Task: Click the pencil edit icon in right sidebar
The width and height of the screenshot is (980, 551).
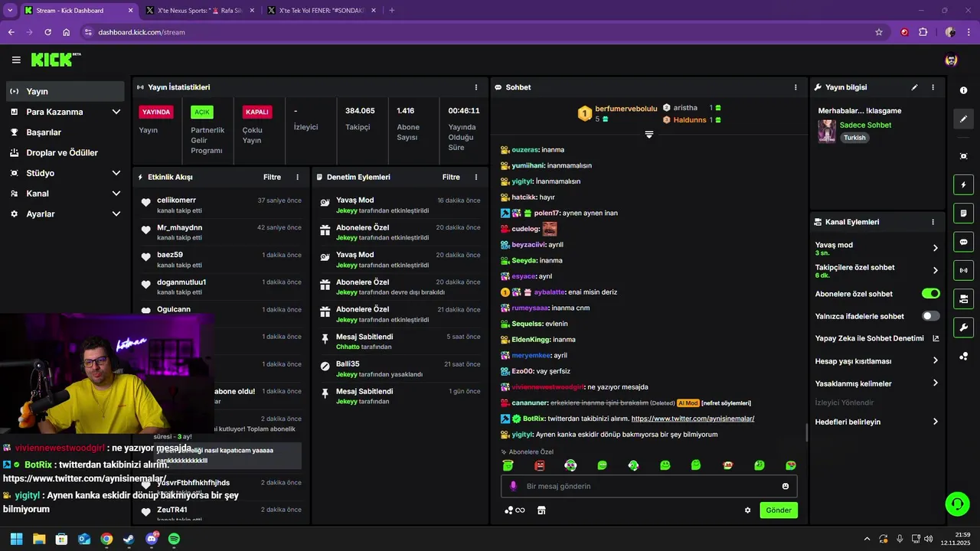Action: coord(963,119)
